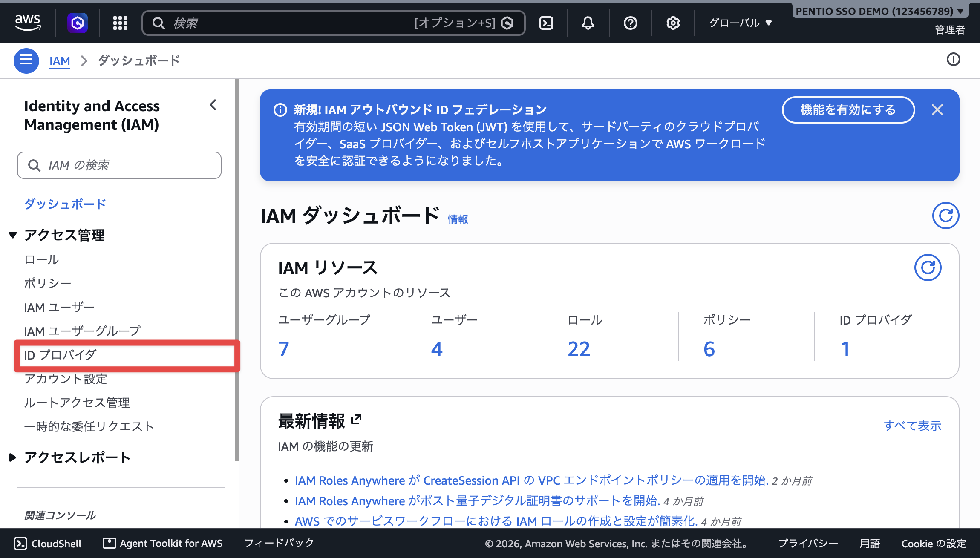Open the ポスト量子デジタル証明書 news link
This screenshot has width=980, height=558.
(x=477, y=501)
